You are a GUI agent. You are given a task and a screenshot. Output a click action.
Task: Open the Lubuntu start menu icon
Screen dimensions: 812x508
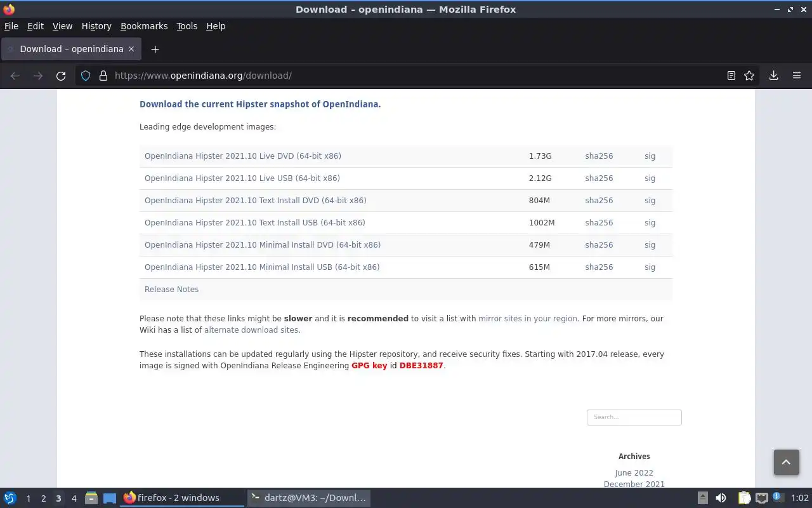click(10, 498)
